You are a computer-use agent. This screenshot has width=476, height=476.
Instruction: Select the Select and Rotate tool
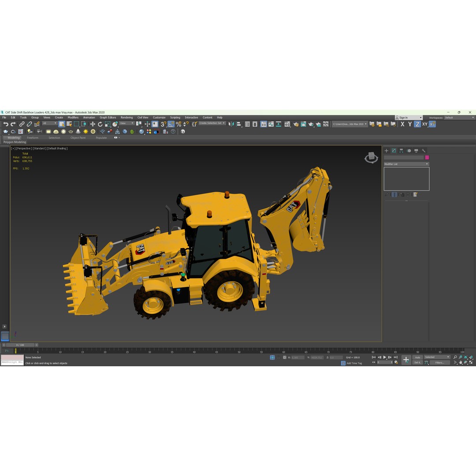point(100,124)
